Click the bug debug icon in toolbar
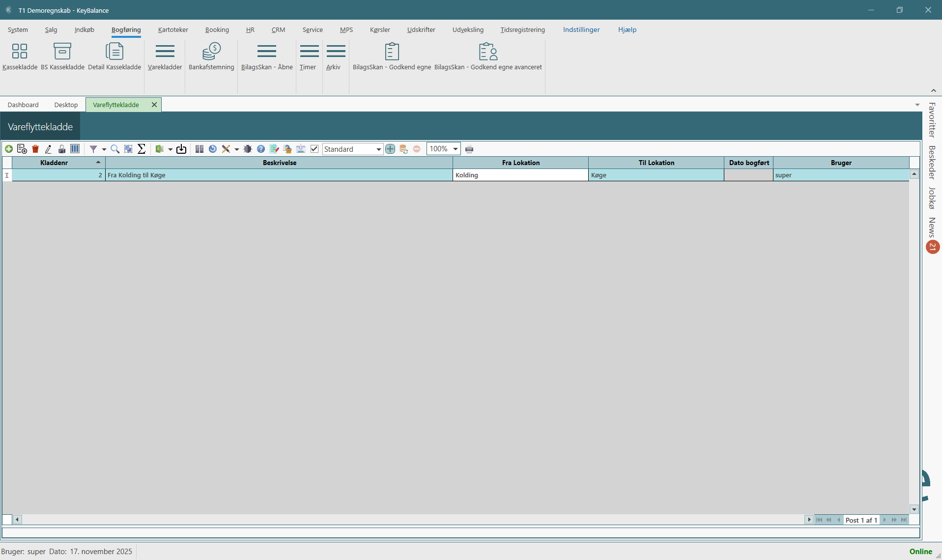This screenshot has width=942, height=560. coord(248,149)
